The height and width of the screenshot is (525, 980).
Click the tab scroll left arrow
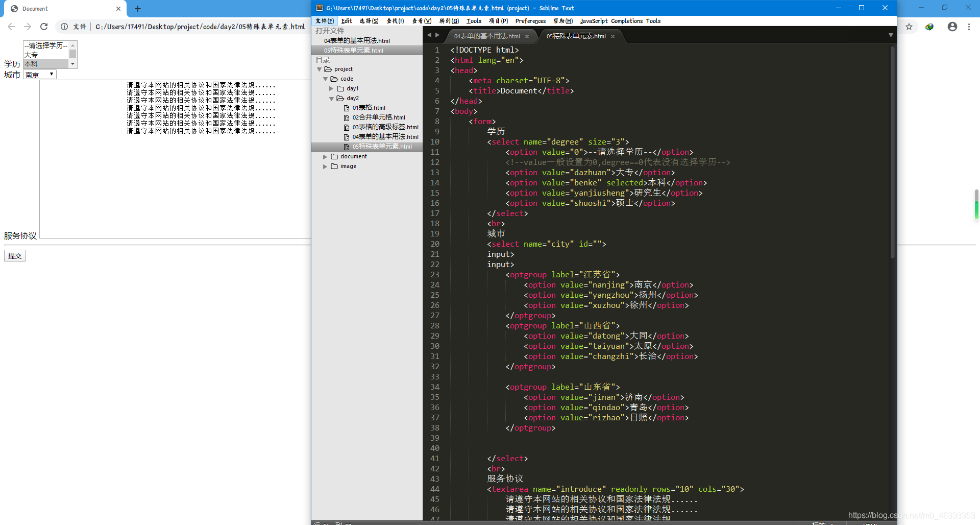tap(429, 35)
